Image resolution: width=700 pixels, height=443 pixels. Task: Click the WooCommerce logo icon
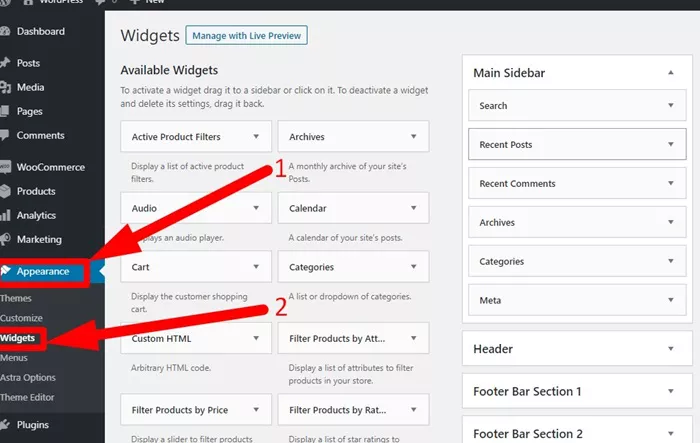click(x=5, y=167)
